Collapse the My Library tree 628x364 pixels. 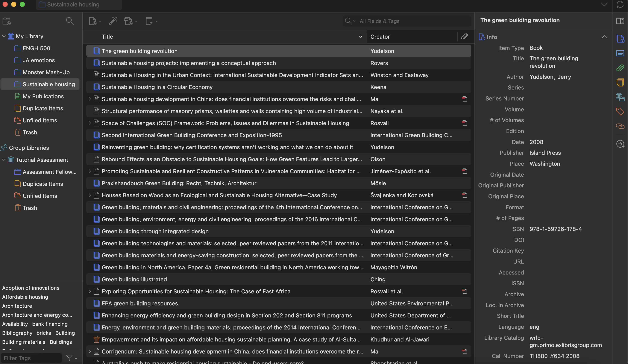point(4,36)
